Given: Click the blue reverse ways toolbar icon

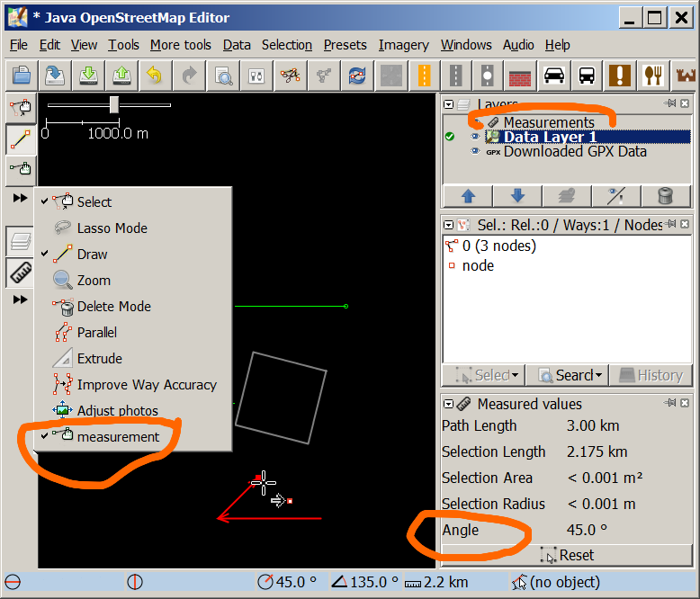Looking at the screenshot, I should tap(357, 76).
